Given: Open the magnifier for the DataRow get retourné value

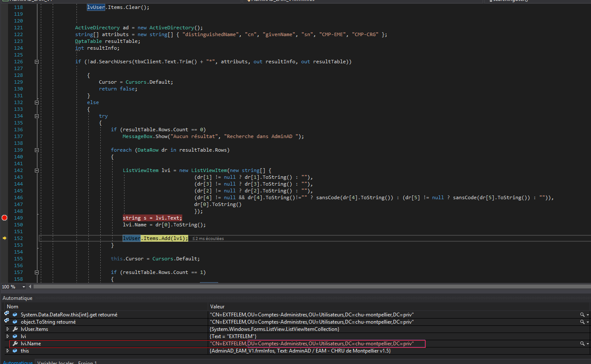Looking at the screenshot, I should 582,315.
